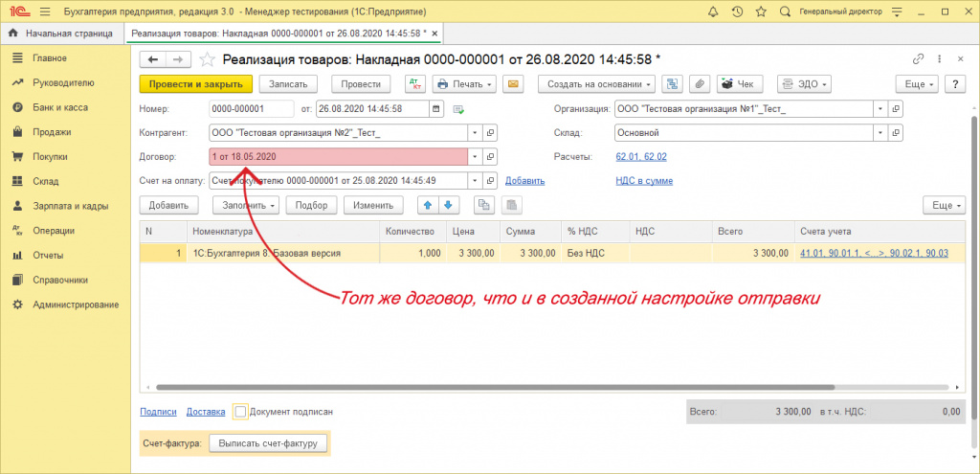Screen dimensions: 980x474
Task: Open the notifications bell icon
Action: pyautogui.click(x=713, y=11)
